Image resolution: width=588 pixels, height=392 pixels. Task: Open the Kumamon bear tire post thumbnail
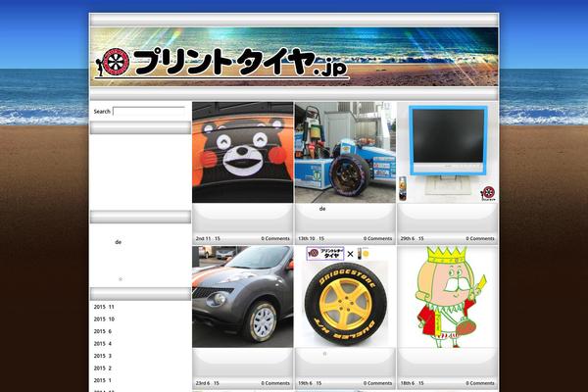[x=243, y=152]
